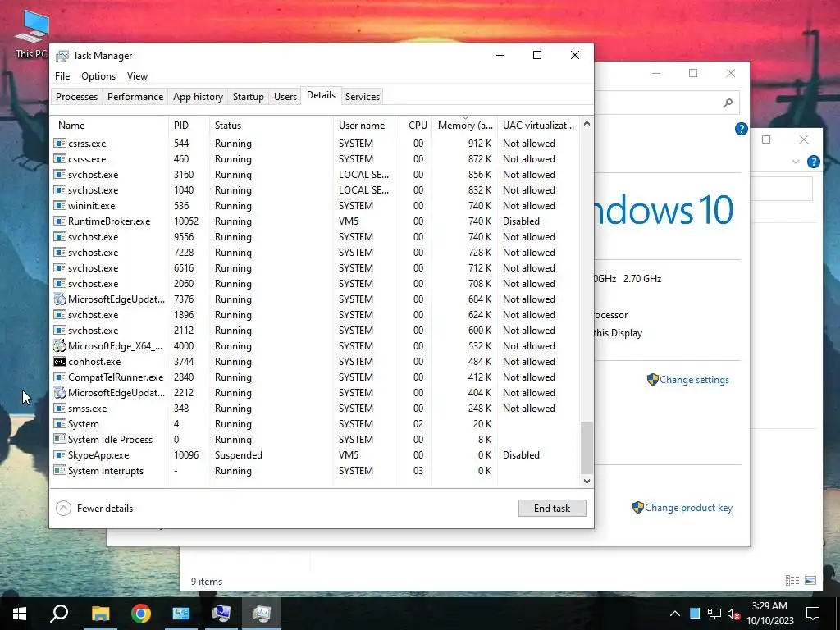The image size is (840, 630).
Task: Sort by Memory column header
Action: pos(464,126)
